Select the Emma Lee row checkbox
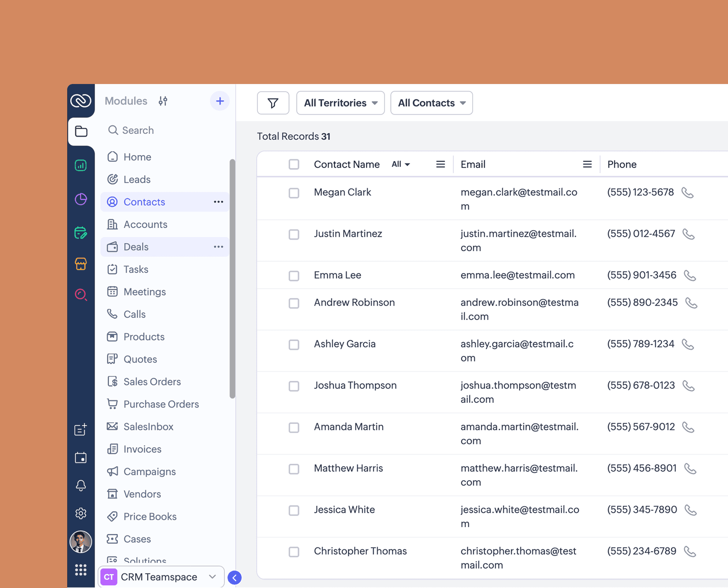Image resolution: width=728 pixels, height=588 pixels. point(294,276)
